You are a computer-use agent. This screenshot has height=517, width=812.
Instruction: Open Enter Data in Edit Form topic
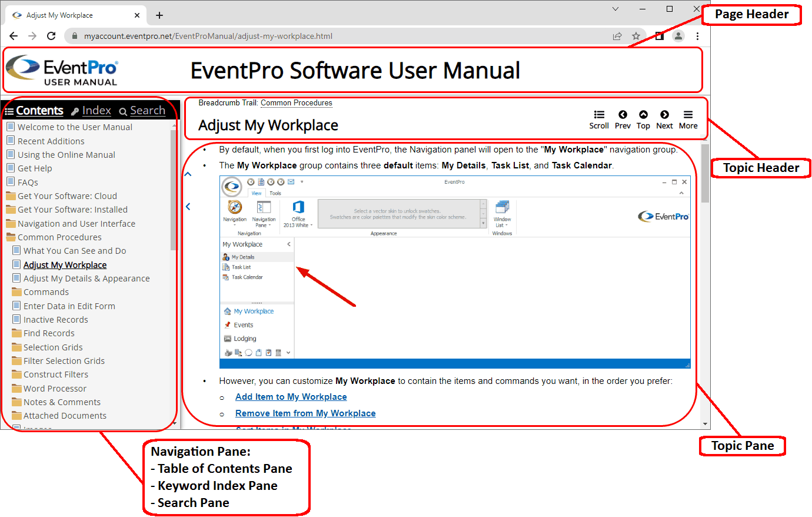click(64, 306)
